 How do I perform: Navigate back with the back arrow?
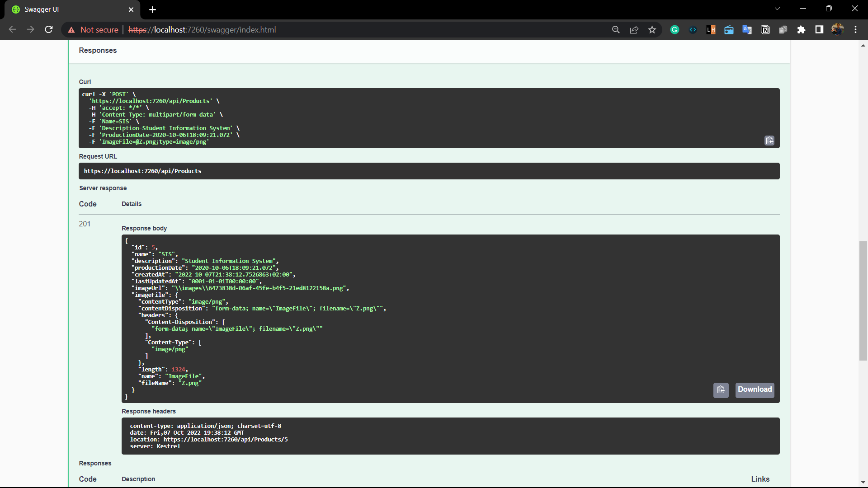coord(12,29)
